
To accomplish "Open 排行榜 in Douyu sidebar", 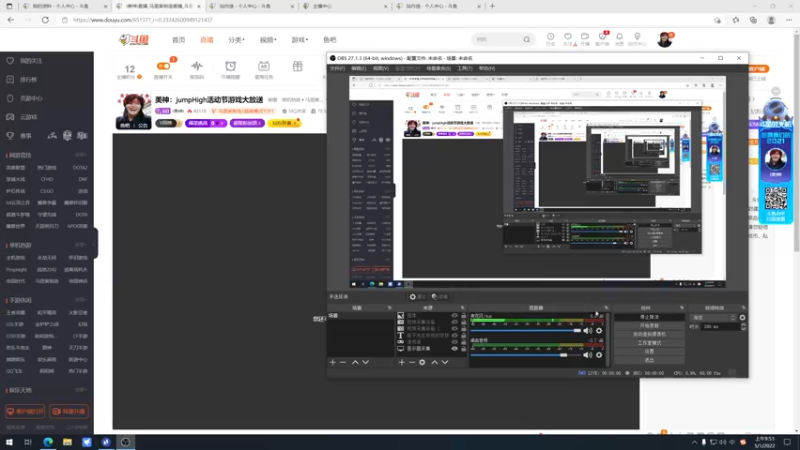I will (28, 80).
